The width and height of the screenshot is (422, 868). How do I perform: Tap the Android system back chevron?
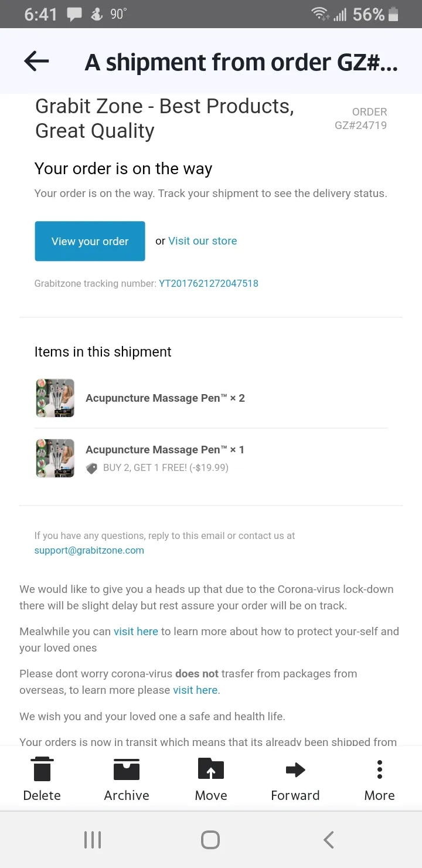[329, 840]
